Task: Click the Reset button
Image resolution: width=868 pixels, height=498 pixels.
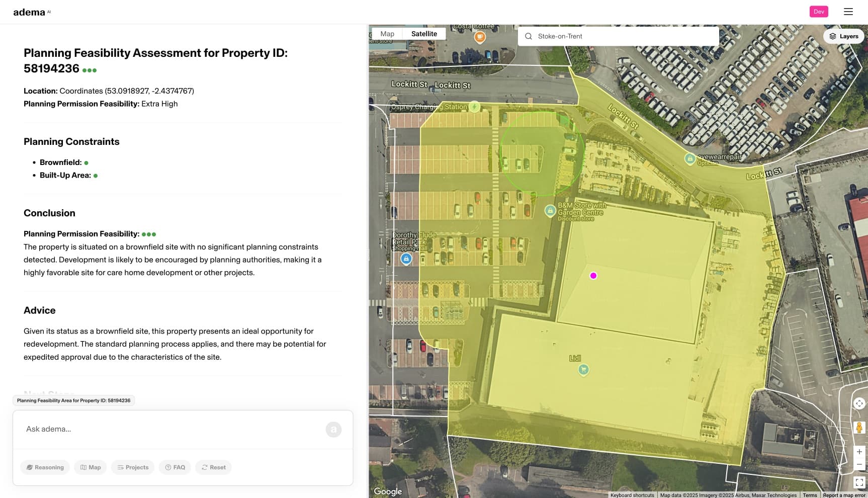Action: click(214, 467)
